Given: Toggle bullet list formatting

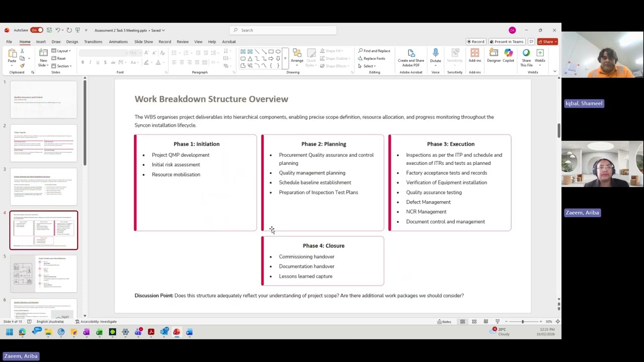Looking at the screenshot, I should tap(174, 53).
